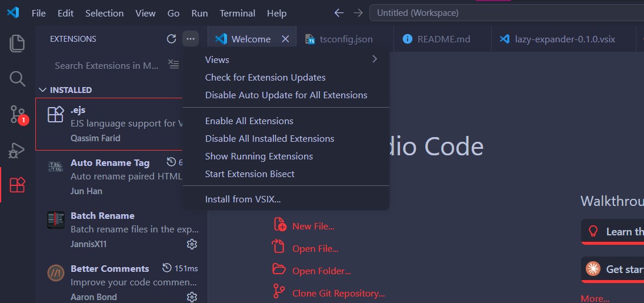This screenshot has height=303, width=644.
Task: Click the Untitled (Workspace) command center
Action: (506, 13)
